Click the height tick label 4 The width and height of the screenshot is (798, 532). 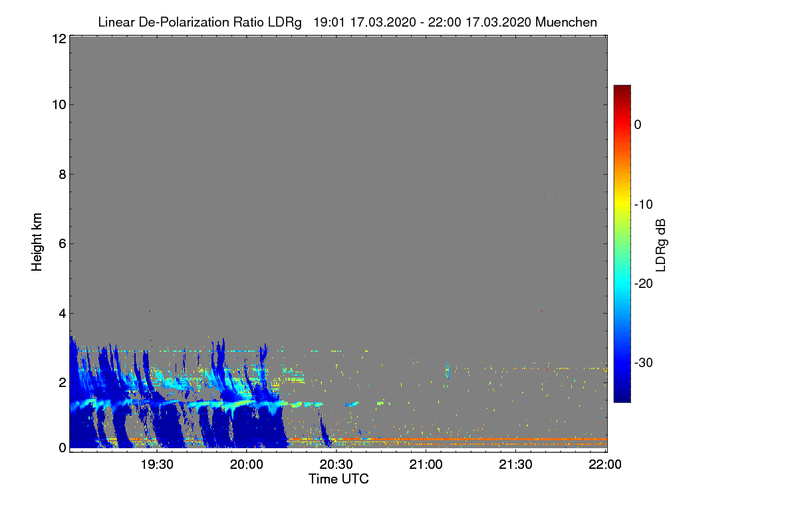click(x=62, y=313)
